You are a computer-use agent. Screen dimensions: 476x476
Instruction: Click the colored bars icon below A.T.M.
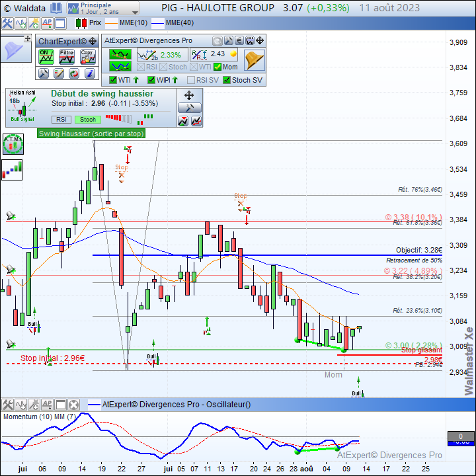pos(12,170)
